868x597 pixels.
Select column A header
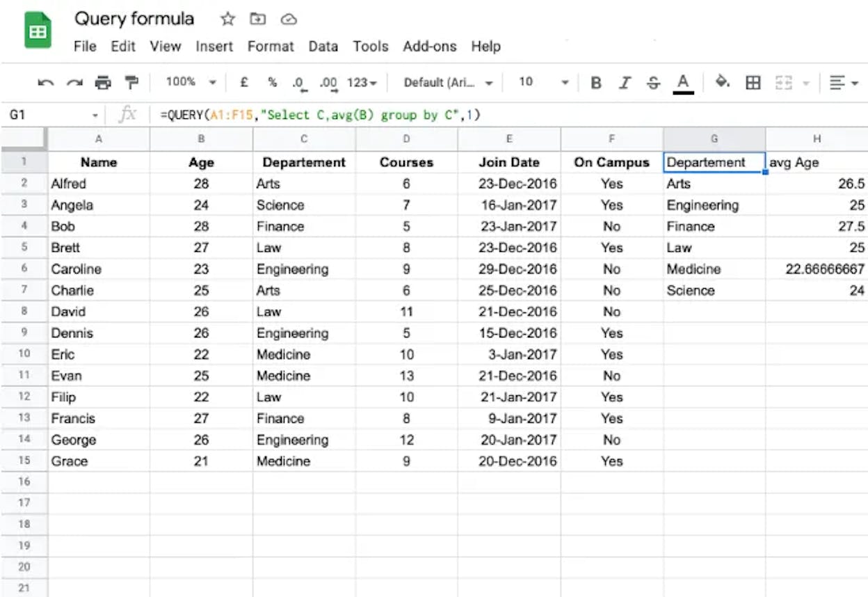click(x=99, y=139)
